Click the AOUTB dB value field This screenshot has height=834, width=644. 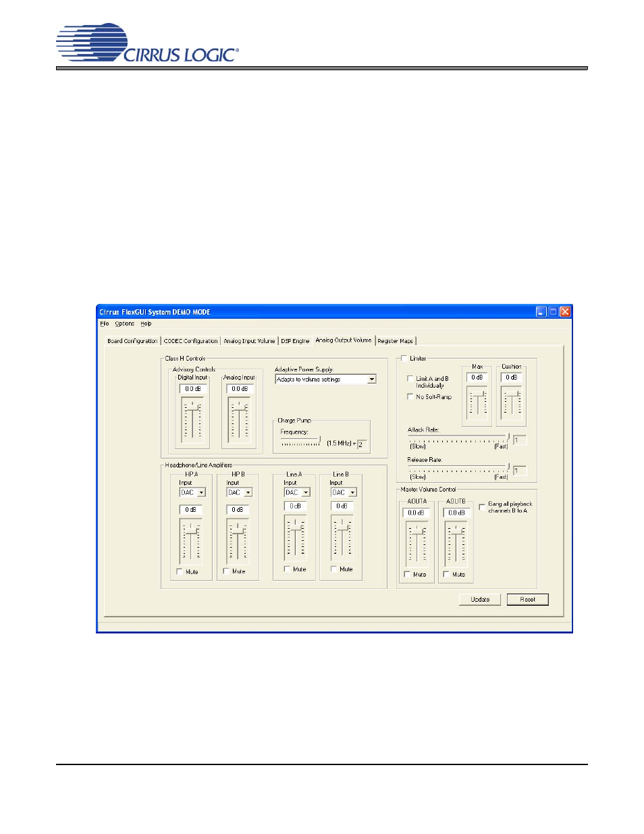456,513
